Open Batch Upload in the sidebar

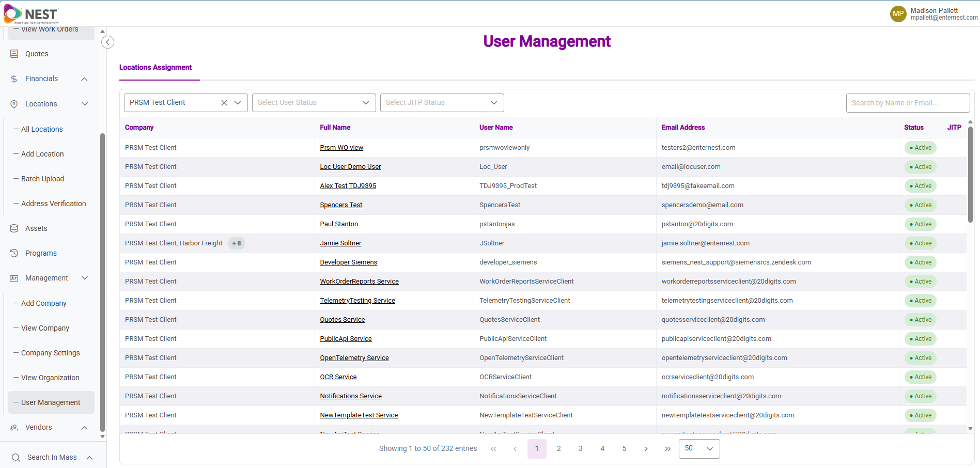(42, 179)
